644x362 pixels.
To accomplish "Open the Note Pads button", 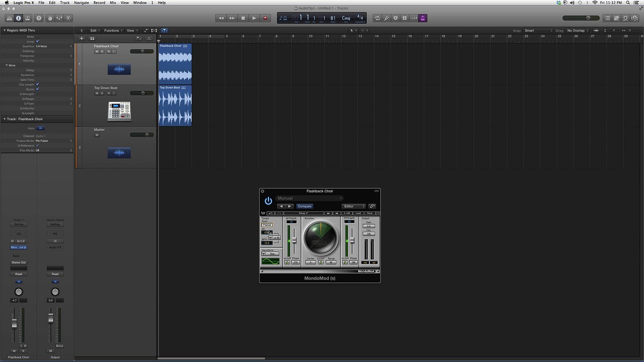I will tap(616, 18).
